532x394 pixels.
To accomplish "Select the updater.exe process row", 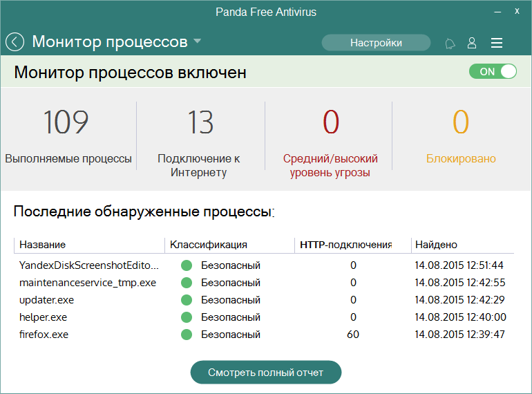I will 264,300.
